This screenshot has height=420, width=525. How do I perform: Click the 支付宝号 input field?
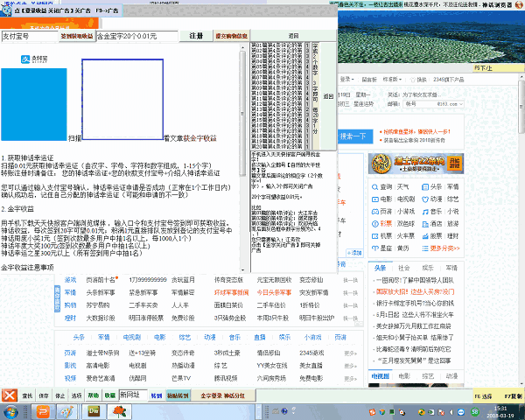pos(30,36)
